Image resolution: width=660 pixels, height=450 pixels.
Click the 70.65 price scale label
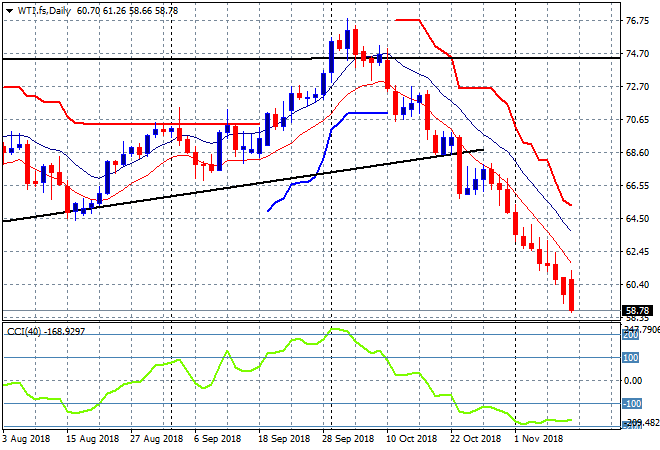pos(637,120)
